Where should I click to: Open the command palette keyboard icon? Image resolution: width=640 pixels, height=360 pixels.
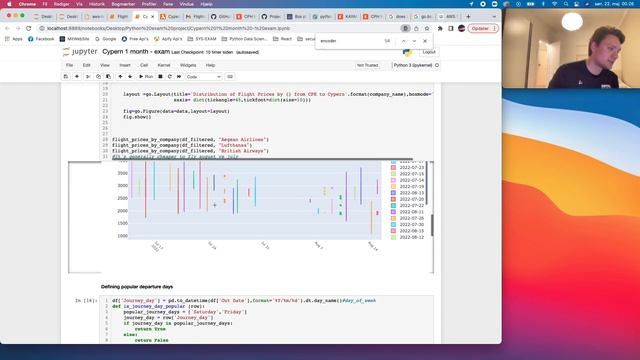[230, 77]
